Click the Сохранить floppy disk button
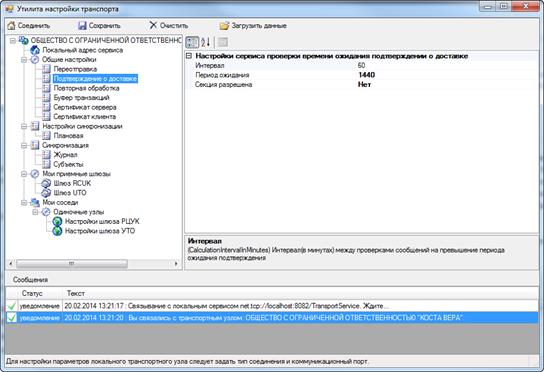 (99, 25)
